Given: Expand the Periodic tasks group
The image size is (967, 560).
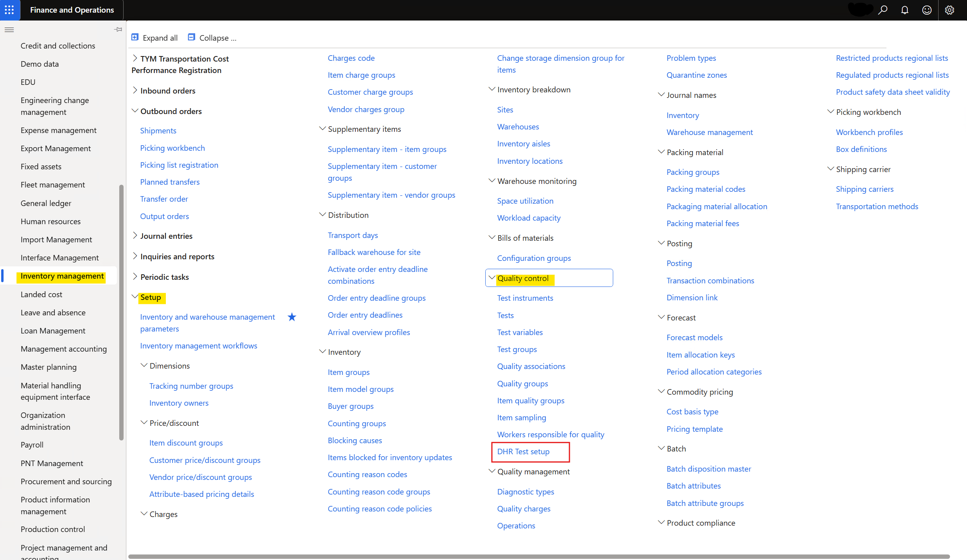Looking at the screenshot, I should pyautogui.click(x=135, y=277).
